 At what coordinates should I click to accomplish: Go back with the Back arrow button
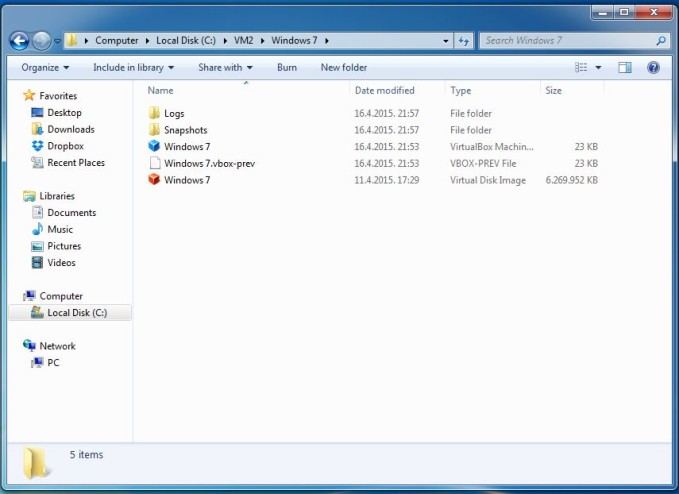pyautogui.click(x=19, y=41)
